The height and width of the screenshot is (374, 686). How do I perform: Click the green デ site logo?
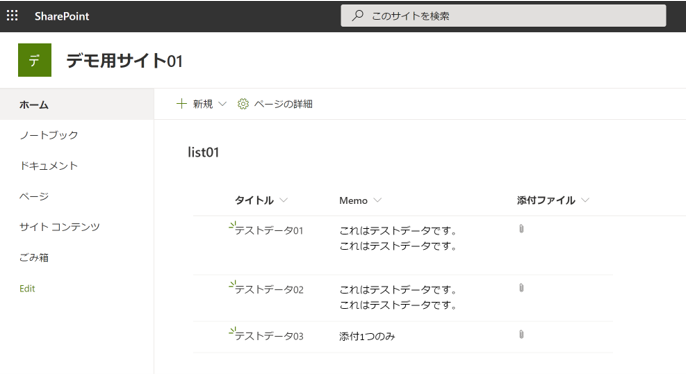(35, 60)
